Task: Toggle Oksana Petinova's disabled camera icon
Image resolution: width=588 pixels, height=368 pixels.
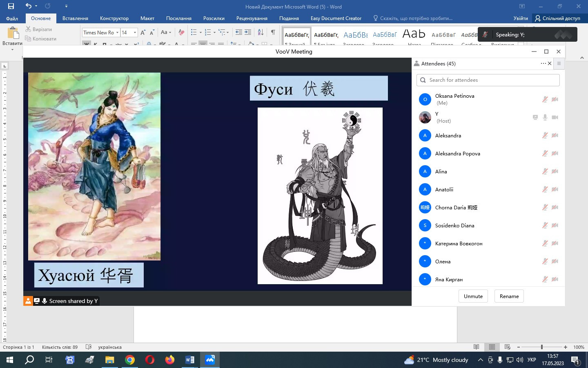Action: pos(555,99)
